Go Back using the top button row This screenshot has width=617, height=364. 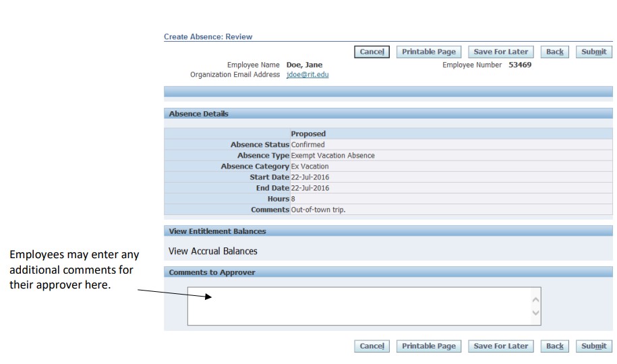(556, 52)
